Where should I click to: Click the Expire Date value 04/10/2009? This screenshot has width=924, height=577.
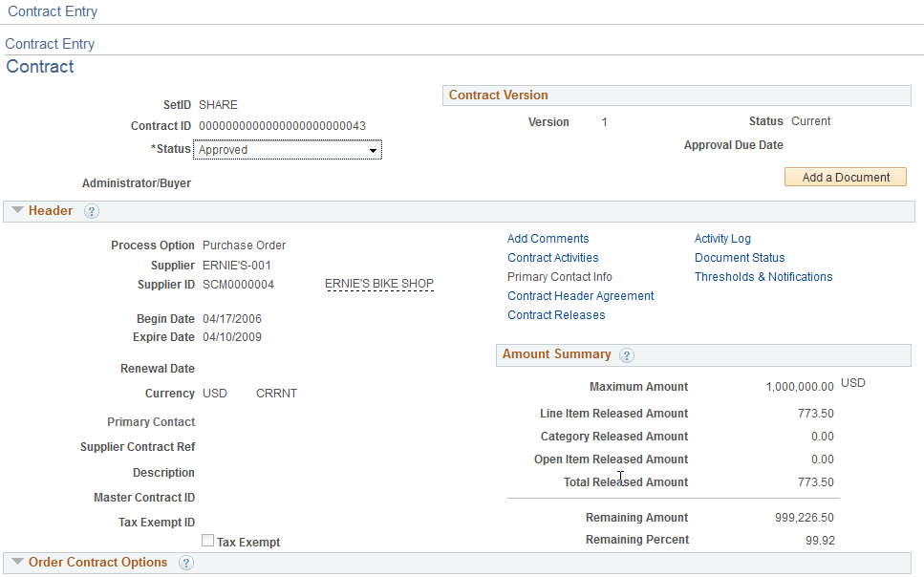(232, 337)
